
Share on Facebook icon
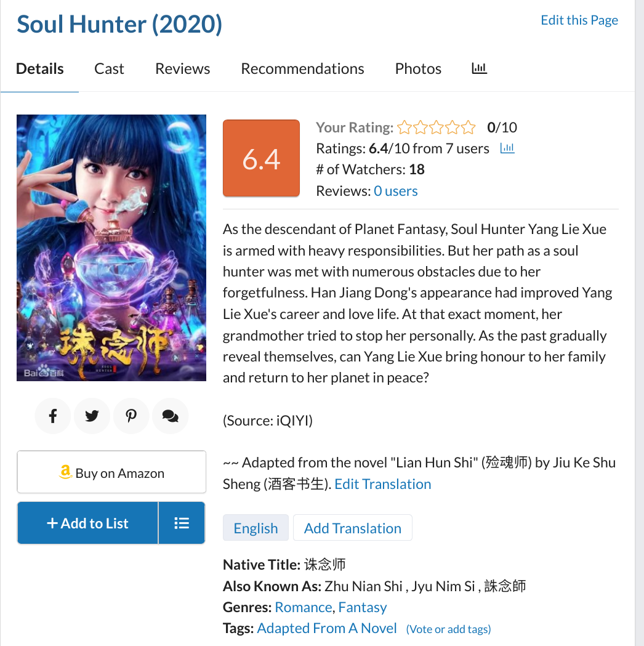[53, 416]
